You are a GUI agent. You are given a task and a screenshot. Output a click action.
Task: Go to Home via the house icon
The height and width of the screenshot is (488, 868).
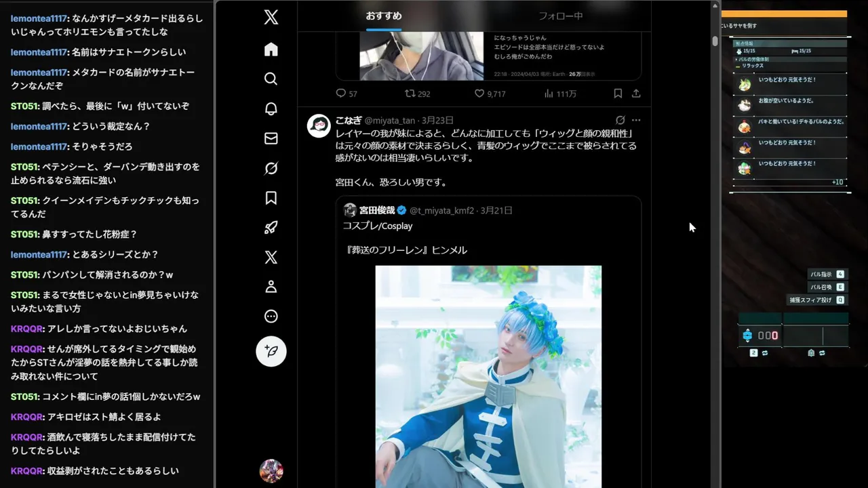pyautogui.click(x=271, y=49)
